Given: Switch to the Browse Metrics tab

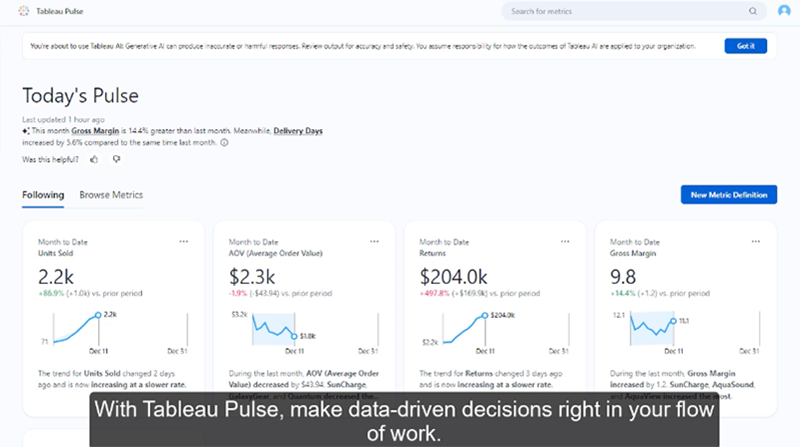Looking at the screenshot, I should click(x=111, y=195).
